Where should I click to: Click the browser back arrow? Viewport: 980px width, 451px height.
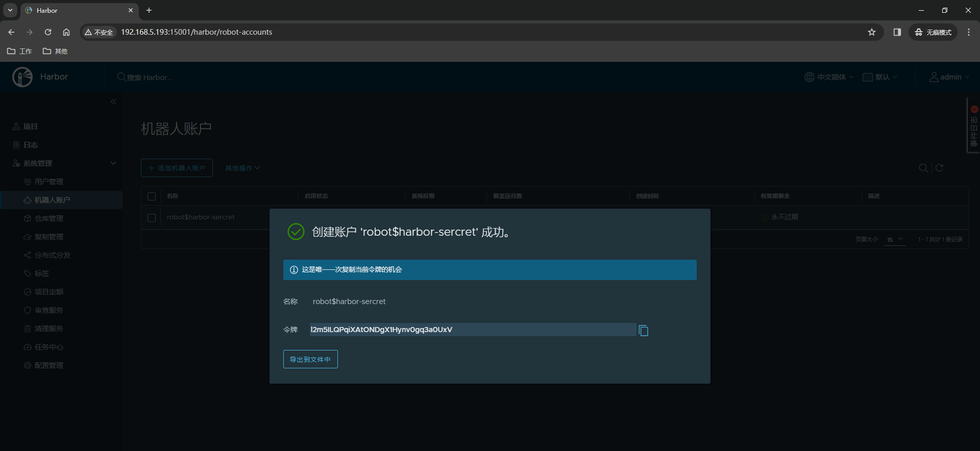(x=11, y=32)
